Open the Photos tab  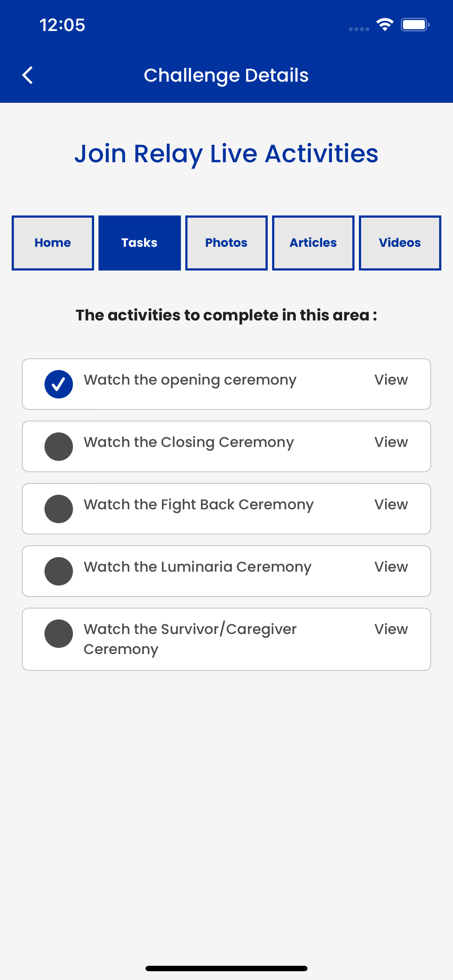click(x=226, y=243)
